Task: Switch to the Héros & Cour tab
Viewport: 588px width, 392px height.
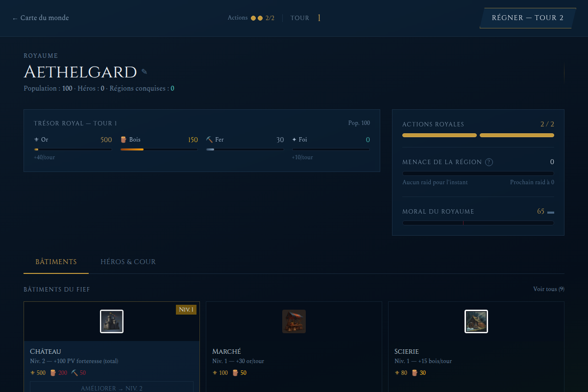Action: coord(128,262)
